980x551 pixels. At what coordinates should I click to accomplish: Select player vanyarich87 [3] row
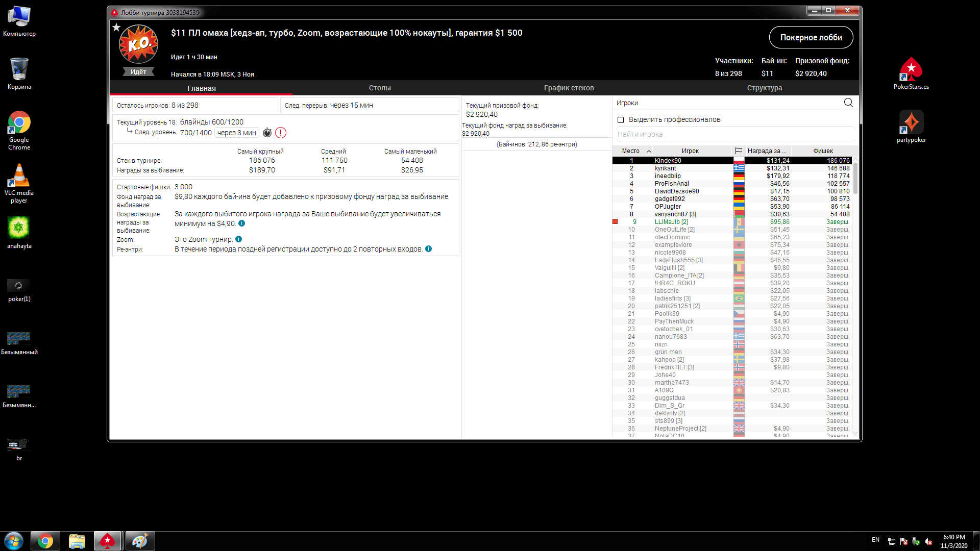tap(732, 214)
